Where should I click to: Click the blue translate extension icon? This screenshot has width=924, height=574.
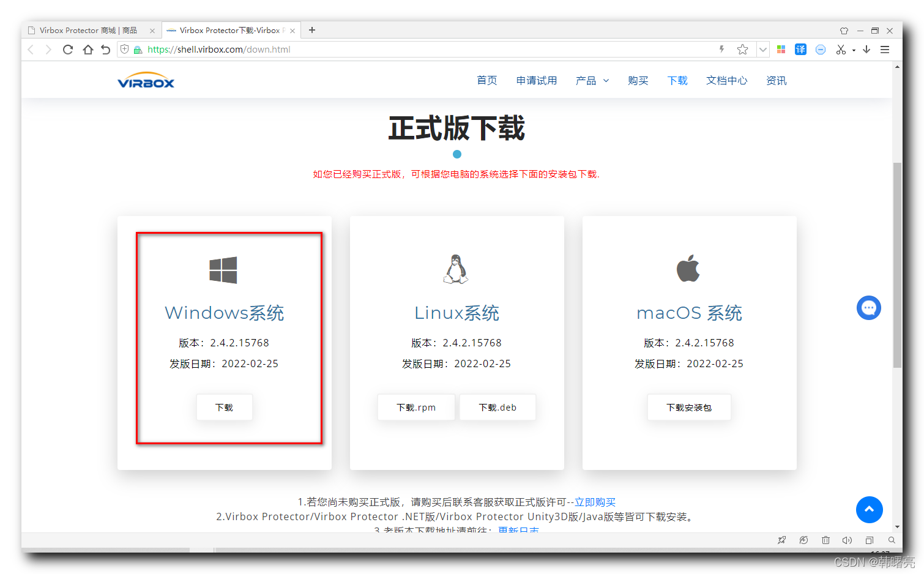click(800, 50)
